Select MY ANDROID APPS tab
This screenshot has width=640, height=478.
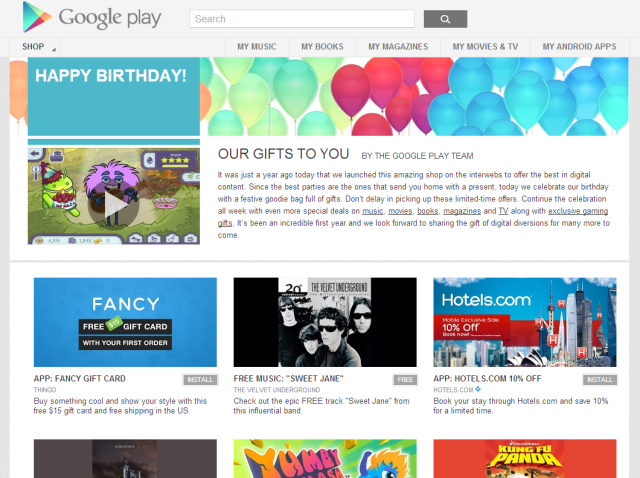click(579, 47)
